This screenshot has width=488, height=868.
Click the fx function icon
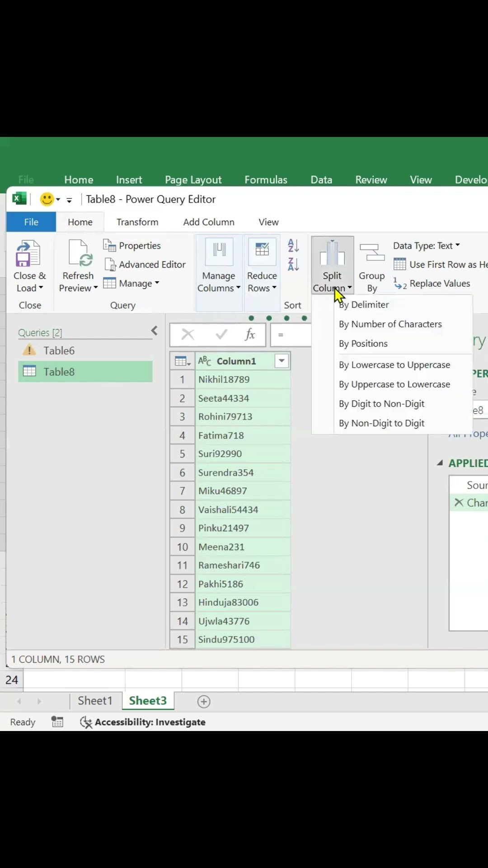click(250, 335)
